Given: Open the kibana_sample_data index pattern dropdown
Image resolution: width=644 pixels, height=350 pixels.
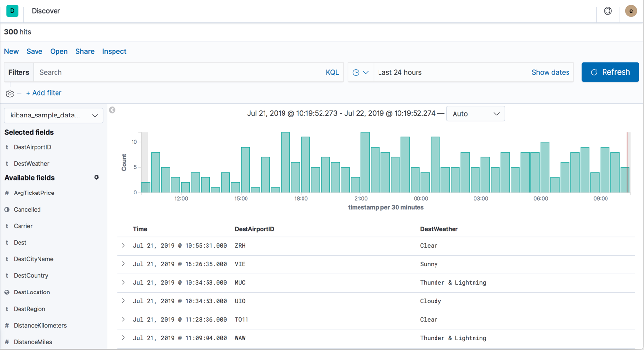Looking at the screenshot, I should coord(54,116).
